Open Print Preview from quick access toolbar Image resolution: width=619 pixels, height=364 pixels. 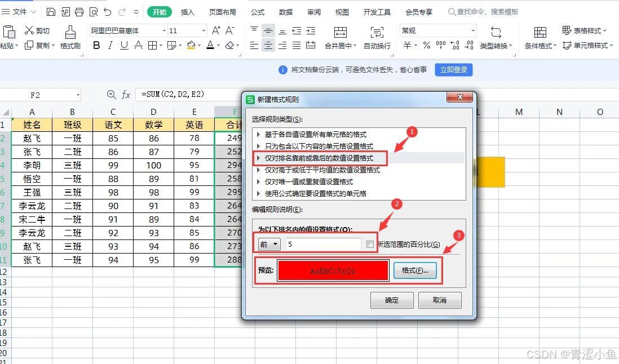click(x=94, y=12)
